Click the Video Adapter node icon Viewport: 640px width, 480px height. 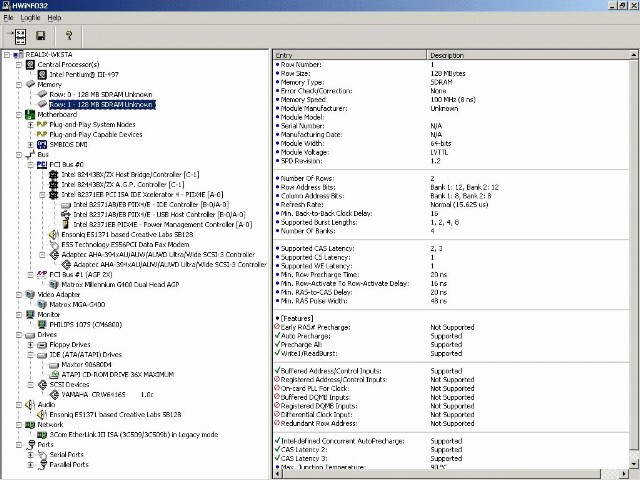click(x=30, y=294)
